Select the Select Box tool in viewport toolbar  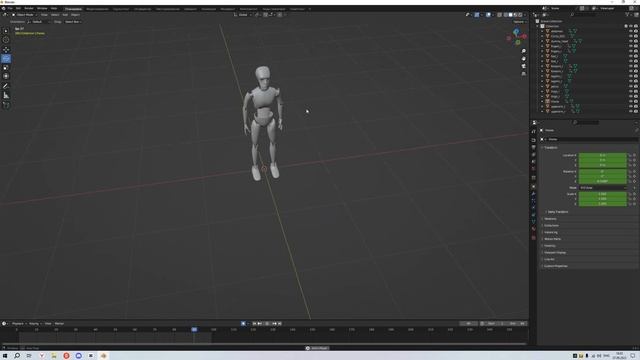(x=6, y=31)
